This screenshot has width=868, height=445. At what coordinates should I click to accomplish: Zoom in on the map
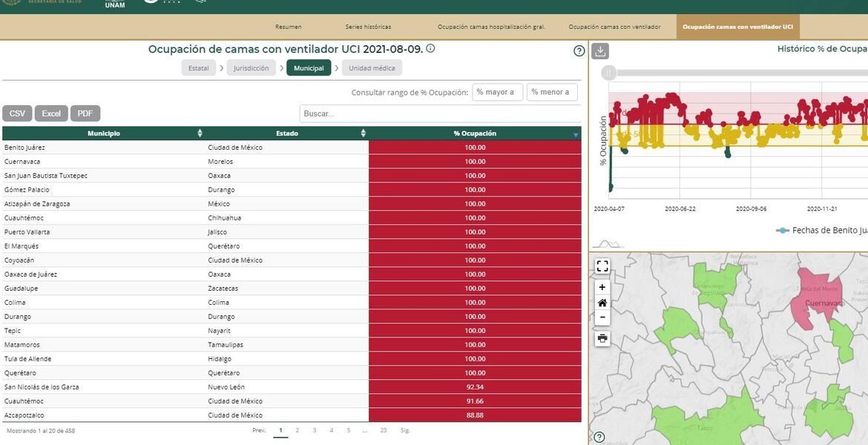coord(602,288)
